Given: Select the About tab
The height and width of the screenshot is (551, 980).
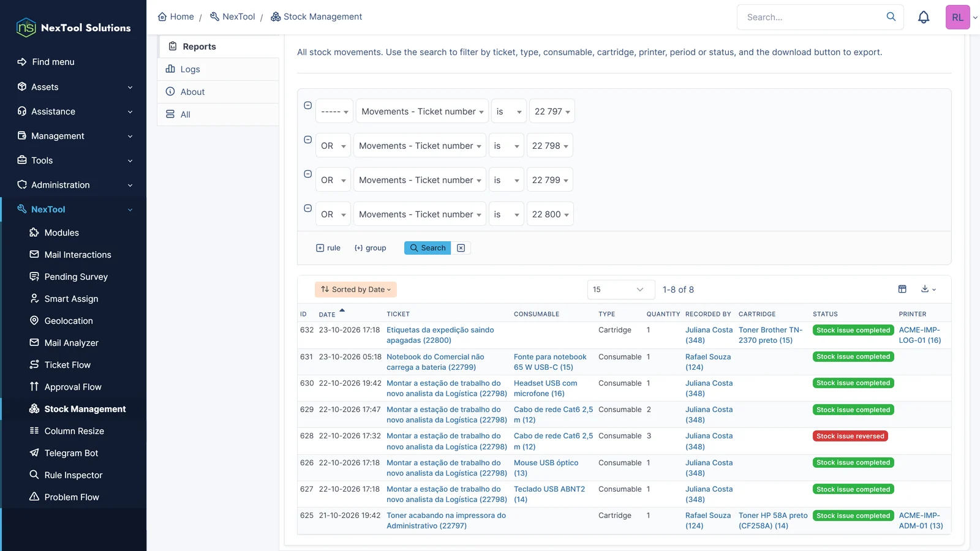Looking at the screenshot, I should 219,92.
